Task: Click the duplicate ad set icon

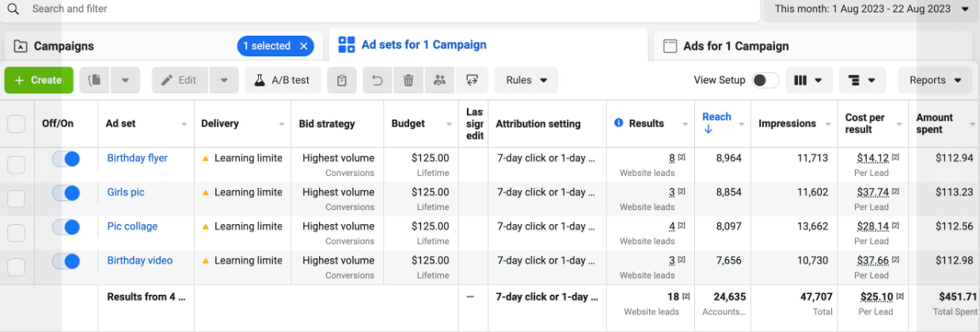Action: point(95,80)
